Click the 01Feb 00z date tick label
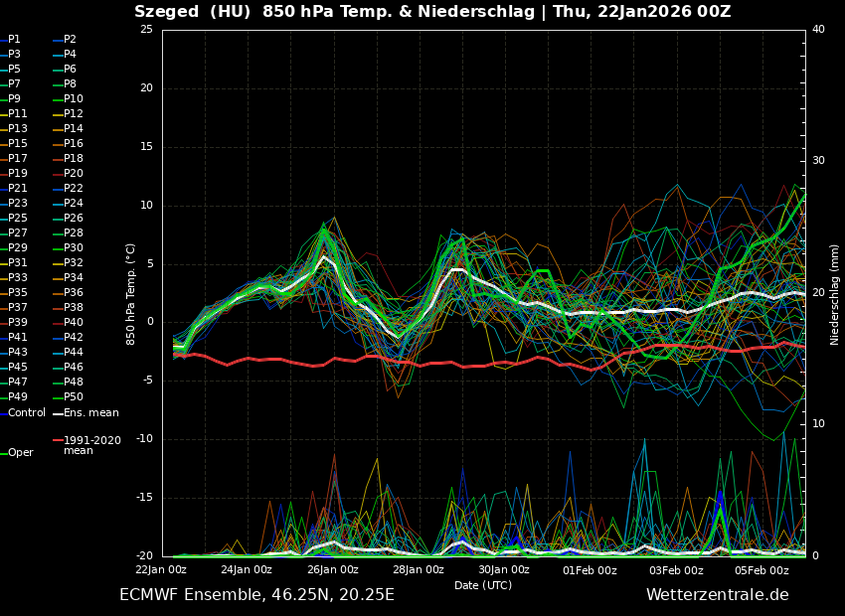The image size is (845, 616). click(590, 570)
